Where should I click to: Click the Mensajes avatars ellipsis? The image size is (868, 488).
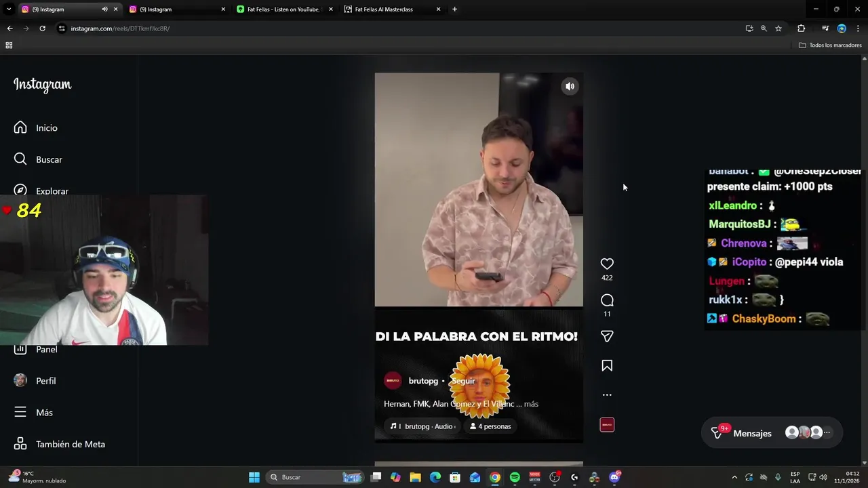pyautogui.click(x=827, y=432)
